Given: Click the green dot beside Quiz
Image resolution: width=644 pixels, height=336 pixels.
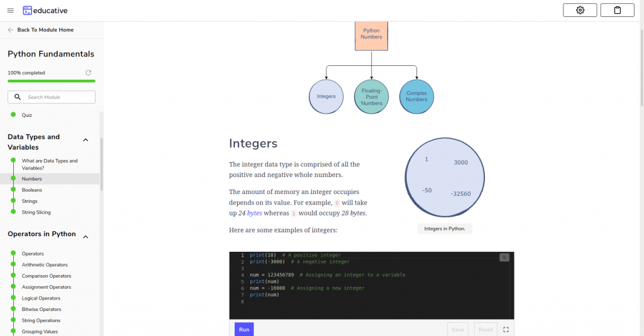Looking at the screenshot, I should point(13,114).
